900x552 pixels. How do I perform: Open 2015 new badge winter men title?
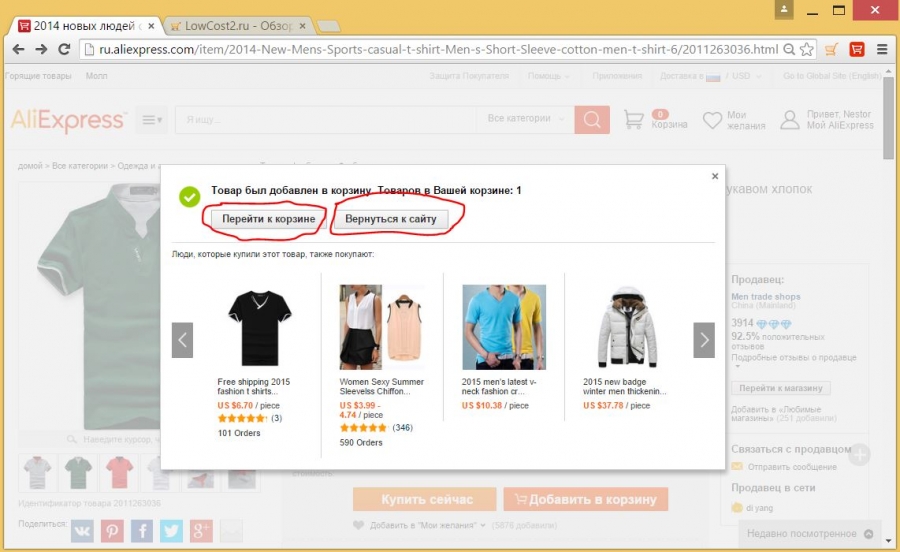(x=624, y=386)
